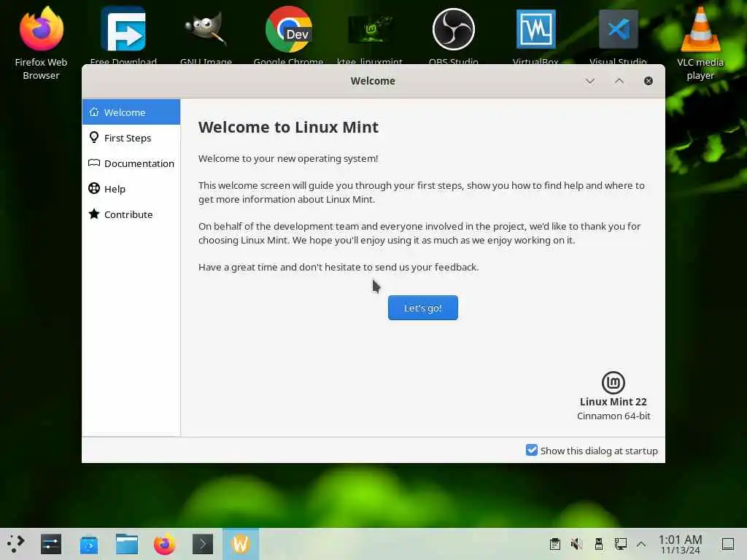Expand hidden system tray icons arrow
The image size is (747, 560).
[641, 544]
